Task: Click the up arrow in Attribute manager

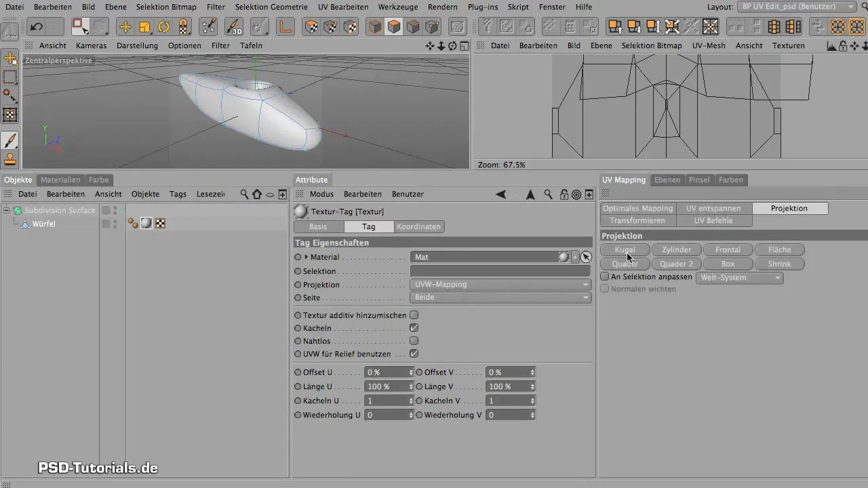Action: click(530, 195)
